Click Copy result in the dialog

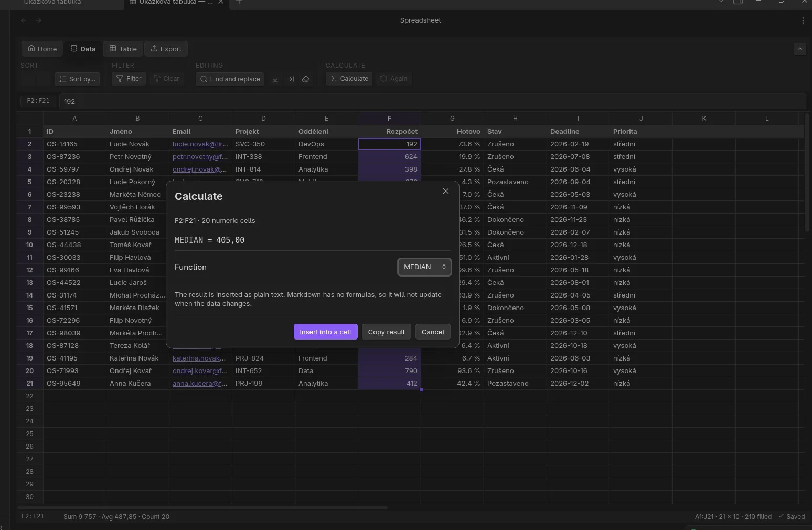click(386, 332)
